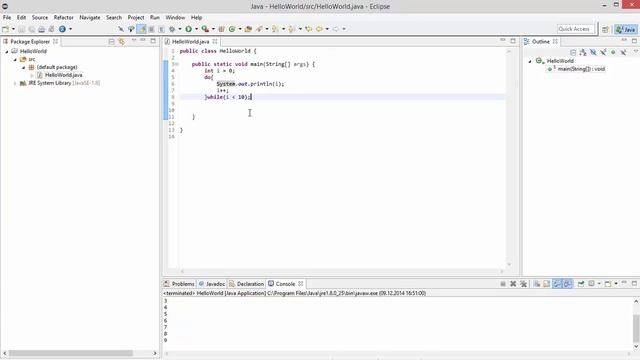Click Open Console icon
The width and height of the screenshot is (640, 360).
tap(608, 284)
